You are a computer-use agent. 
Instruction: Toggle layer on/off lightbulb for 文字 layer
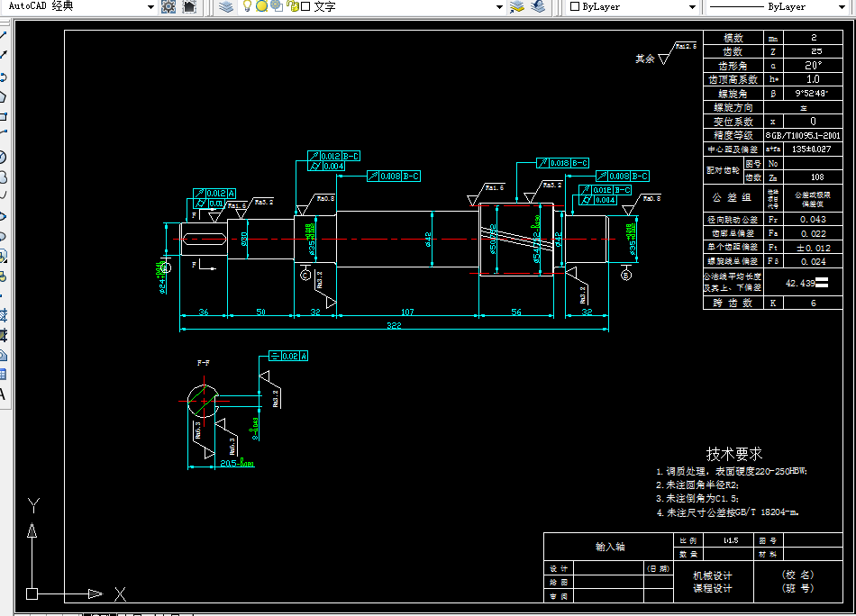[x=247, y=6]
